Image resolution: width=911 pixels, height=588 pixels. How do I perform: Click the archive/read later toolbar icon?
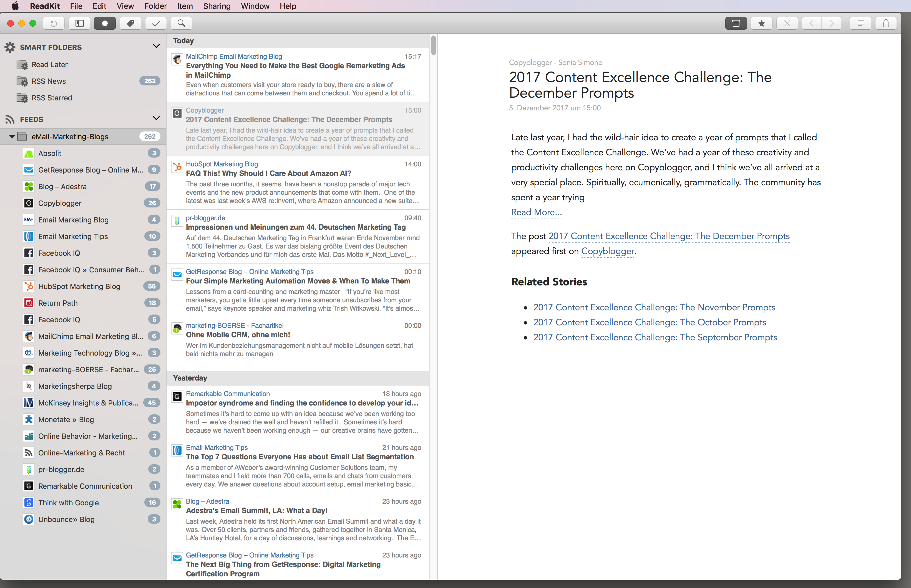point(736,23)
